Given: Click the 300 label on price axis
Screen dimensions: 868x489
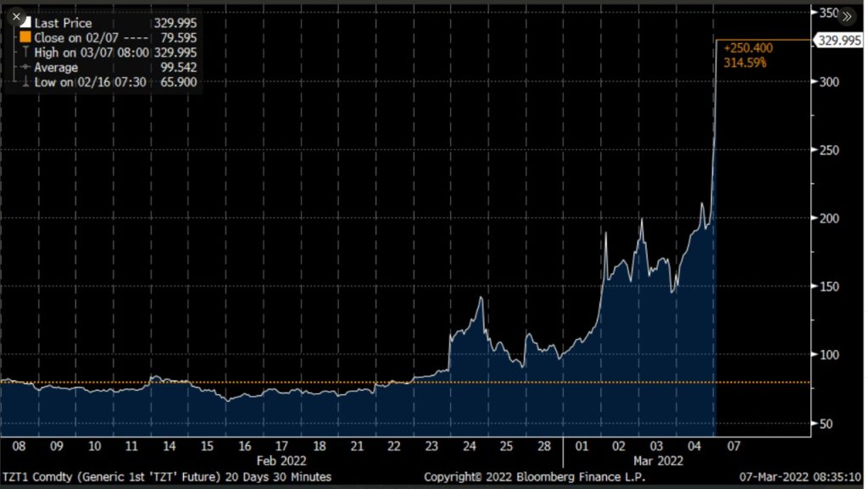Looking at the screenshot, I should [x=829, y=82].
